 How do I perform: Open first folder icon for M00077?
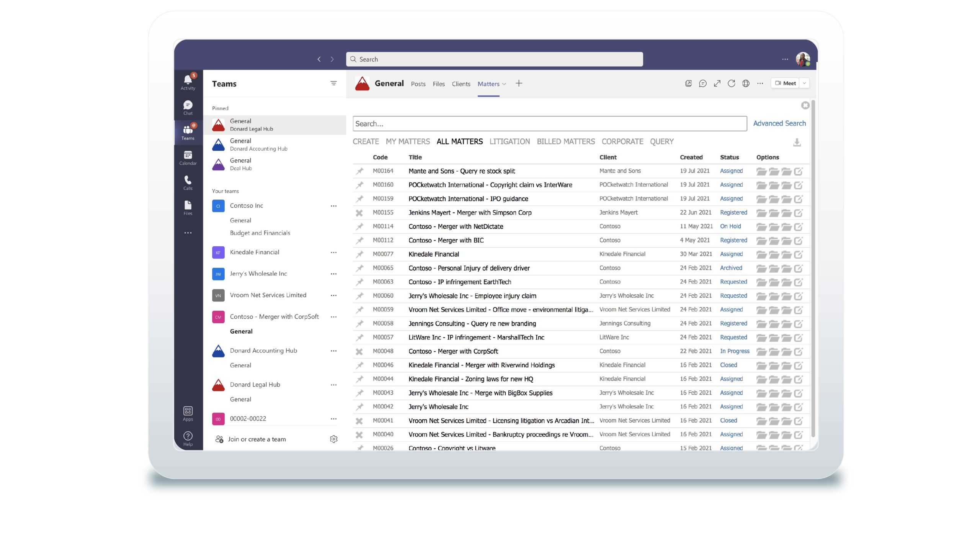point(761,254)
